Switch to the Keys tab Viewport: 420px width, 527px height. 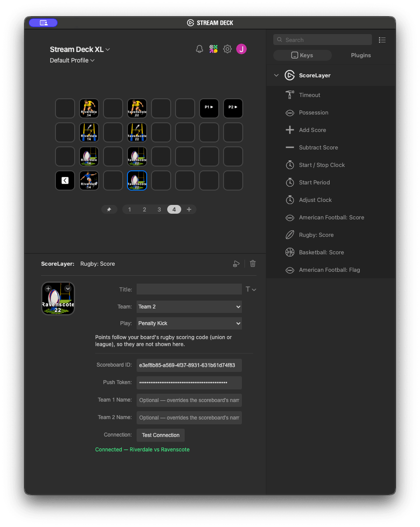pyautogui.click(x=302, y=55)
